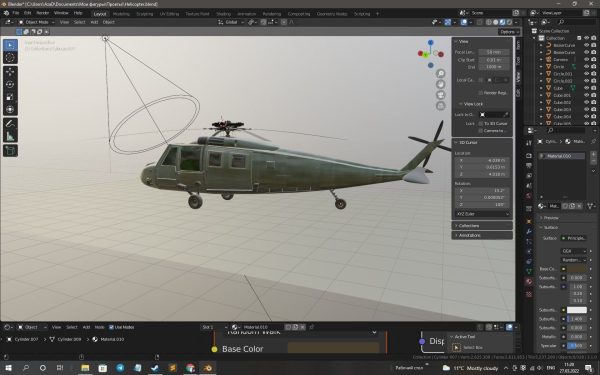
Task: Select the Measure tool
Action: click(10, 136)
